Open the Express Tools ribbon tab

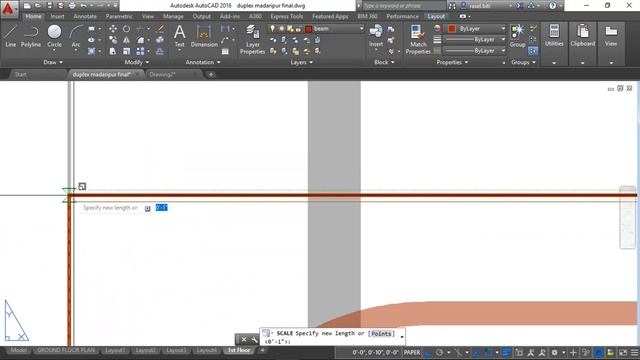coord(287,16)
